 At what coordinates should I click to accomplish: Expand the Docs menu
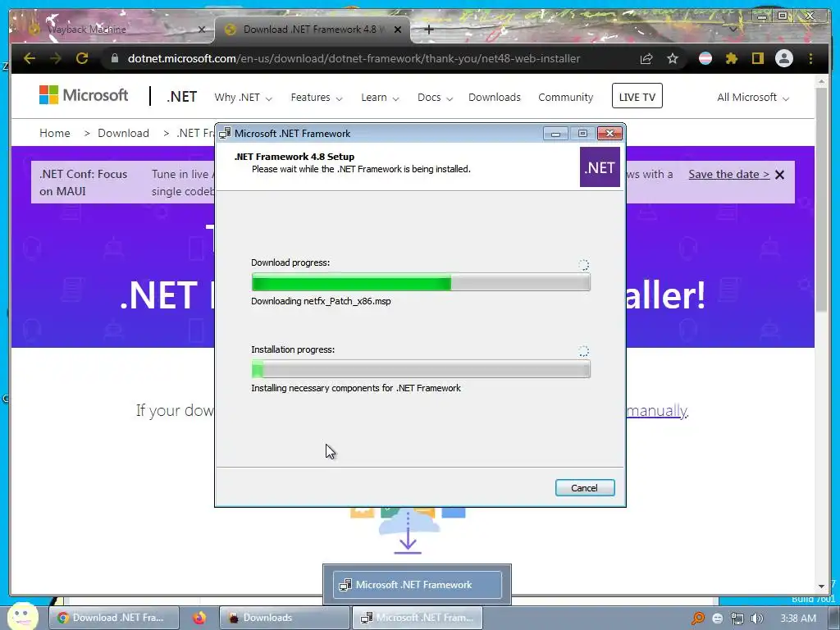(x=435, y=98)
